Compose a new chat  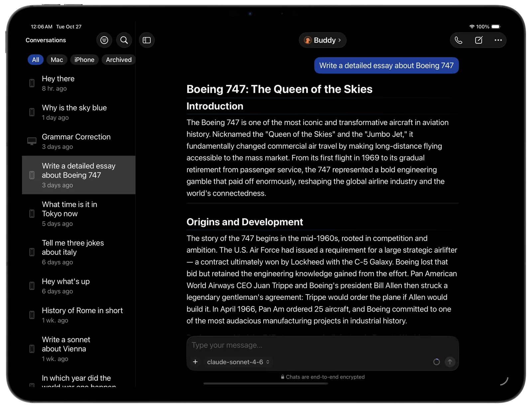click(478, 40)
